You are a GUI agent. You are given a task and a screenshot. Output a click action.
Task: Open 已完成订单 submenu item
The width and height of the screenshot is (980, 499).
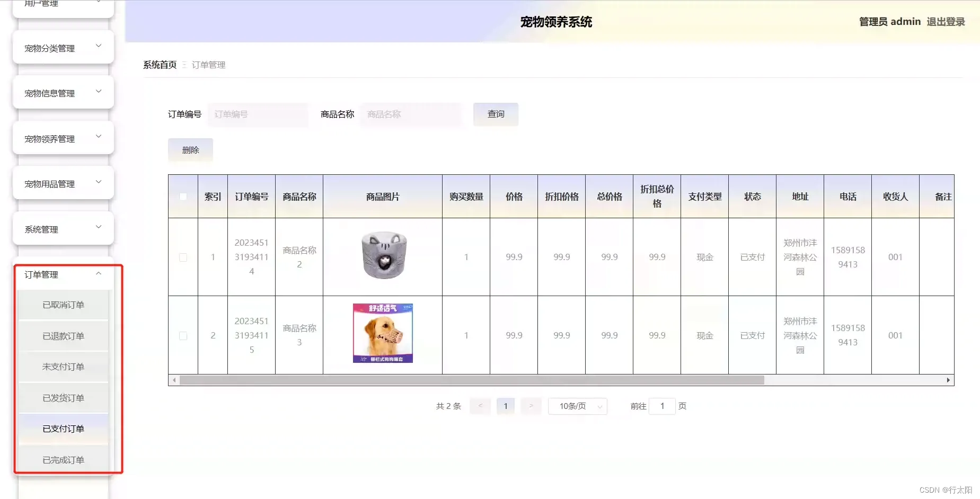click(x=63, y=460)
